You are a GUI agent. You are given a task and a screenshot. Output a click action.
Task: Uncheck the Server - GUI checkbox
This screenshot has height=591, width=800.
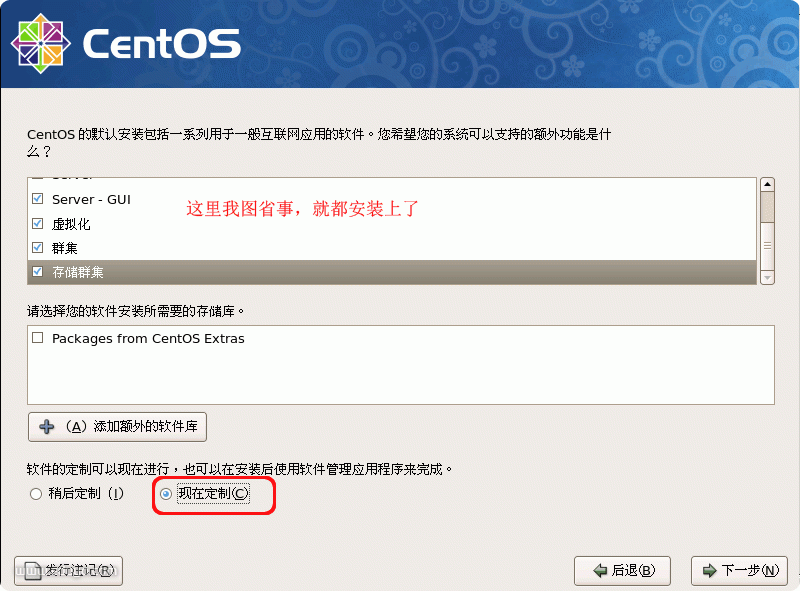pyautogui.click(x=38, y=199)
